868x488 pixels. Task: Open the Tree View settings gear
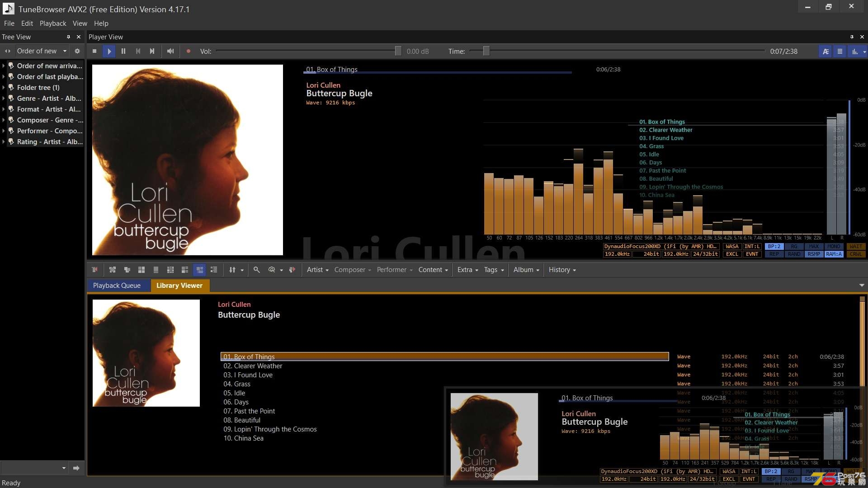click(x=77, y=51)
